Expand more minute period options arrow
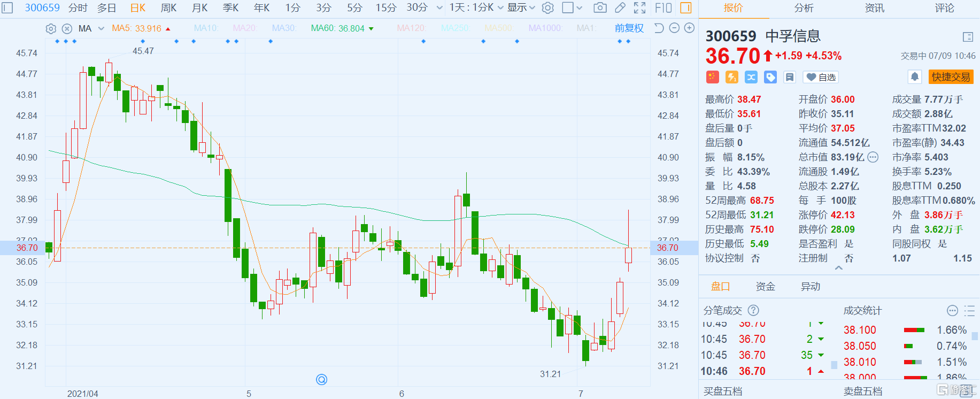Viewport: 980px width, 399px height. click(x=439, y=7)
